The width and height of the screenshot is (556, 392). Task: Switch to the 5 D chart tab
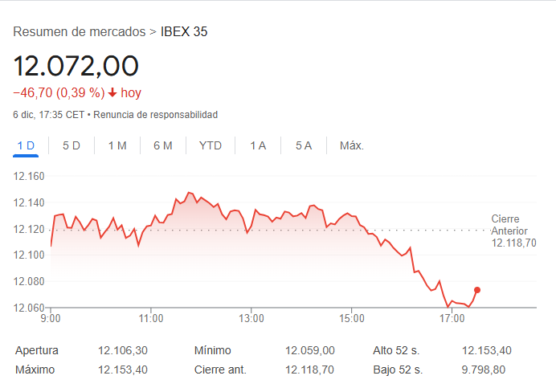[x=72, y=145]
